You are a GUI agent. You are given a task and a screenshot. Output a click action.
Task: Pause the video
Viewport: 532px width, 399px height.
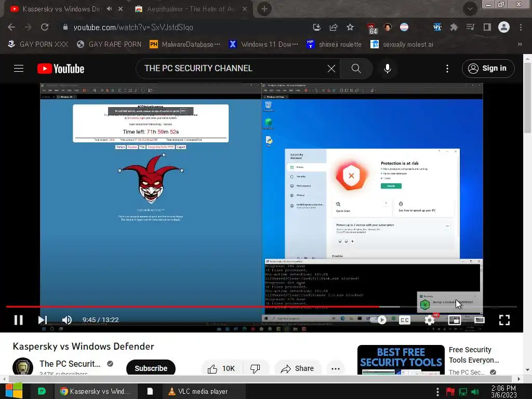[x=19, y=320]
